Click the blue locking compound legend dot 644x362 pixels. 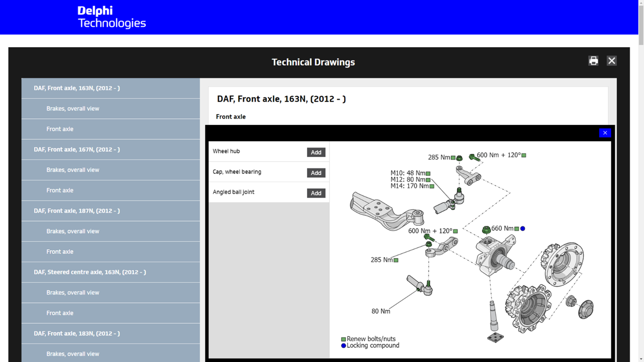[343, 346]
